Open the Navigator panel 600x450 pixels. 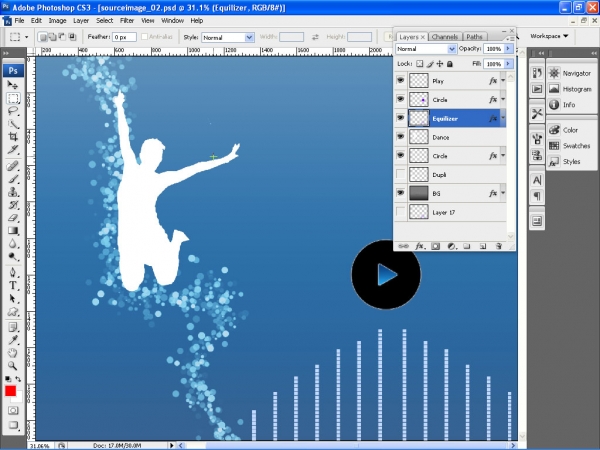click(x=570, y=73)
